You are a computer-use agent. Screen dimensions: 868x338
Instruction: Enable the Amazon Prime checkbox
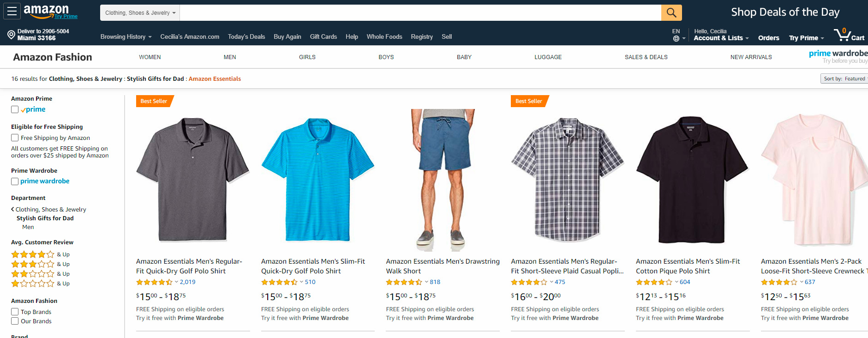point(15,109)
